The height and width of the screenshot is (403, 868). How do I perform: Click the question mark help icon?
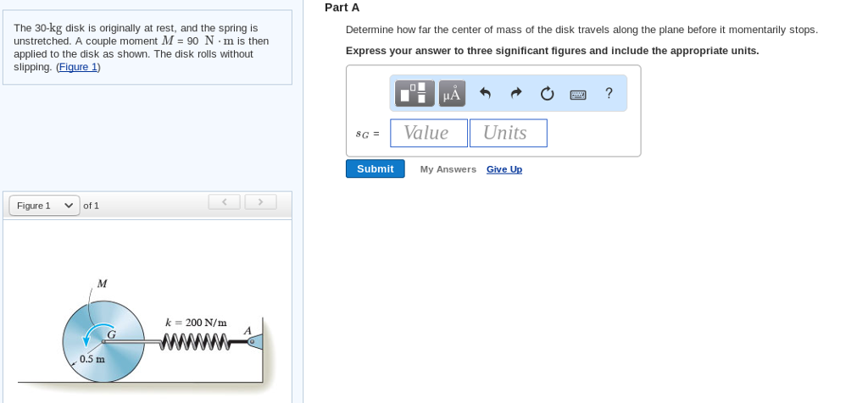(609, 93)
